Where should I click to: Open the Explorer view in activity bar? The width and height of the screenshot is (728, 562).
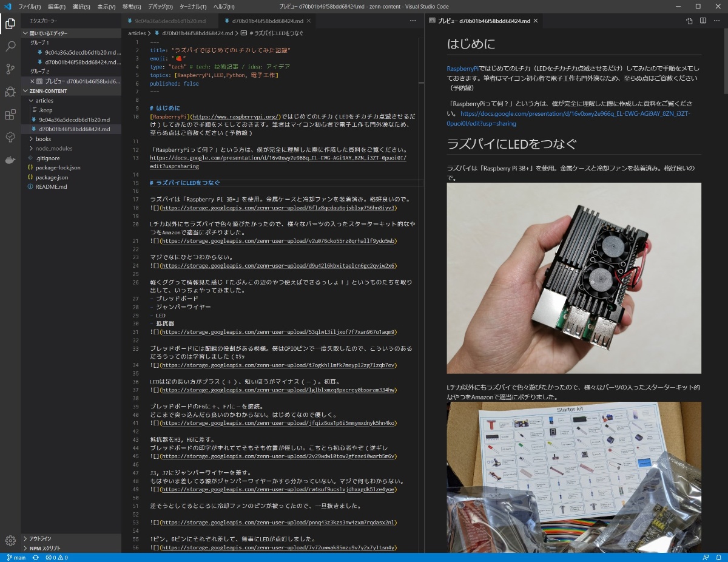point(10,24)
